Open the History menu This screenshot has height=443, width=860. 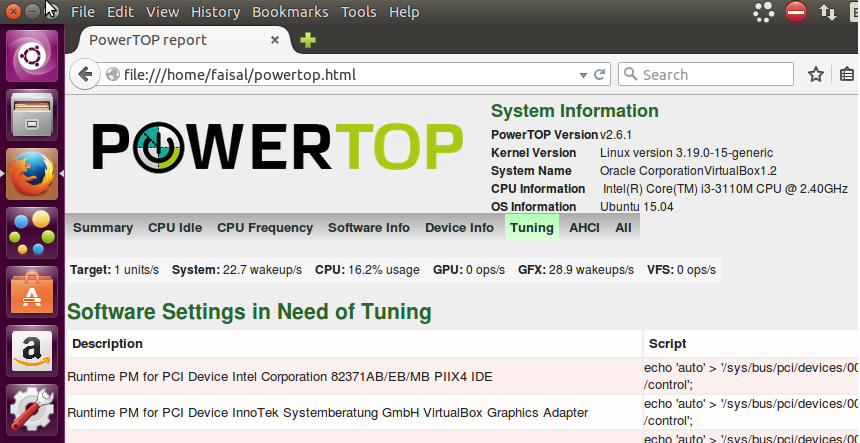click(x=216, y=12)
